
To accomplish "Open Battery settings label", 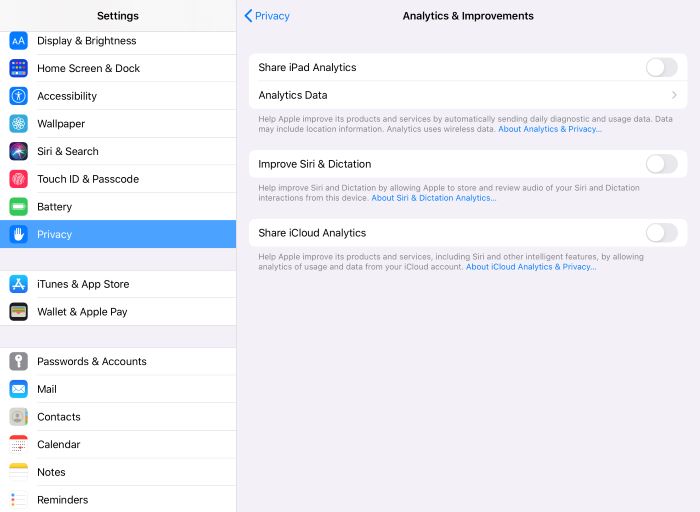I will pos(54,207).
